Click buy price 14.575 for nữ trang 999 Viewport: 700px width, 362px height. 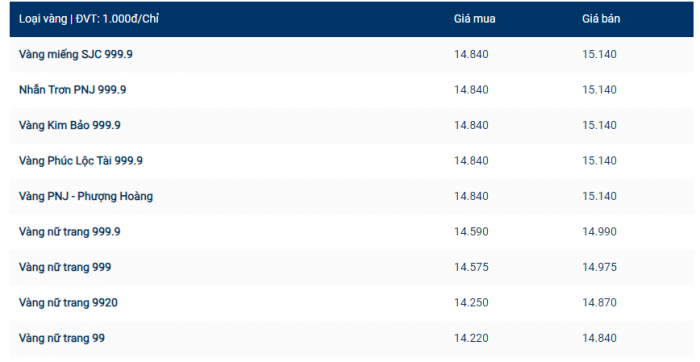coord(471,267)
